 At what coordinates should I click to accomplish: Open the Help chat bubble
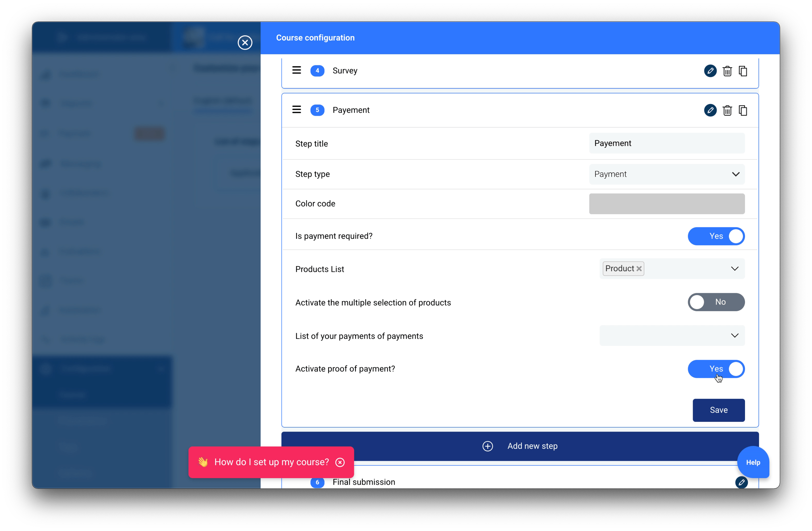click(x=753, y=462)
